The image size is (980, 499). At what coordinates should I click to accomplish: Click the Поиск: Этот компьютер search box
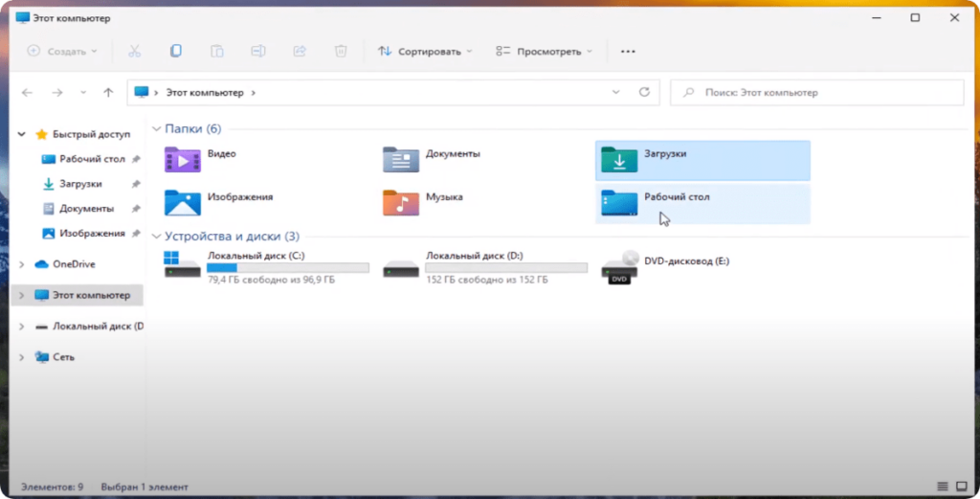click(x=817, y=93)
